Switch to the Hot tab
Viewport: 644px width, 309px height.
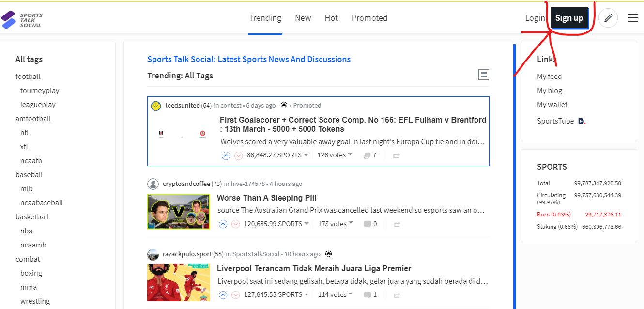pos(331,18)
